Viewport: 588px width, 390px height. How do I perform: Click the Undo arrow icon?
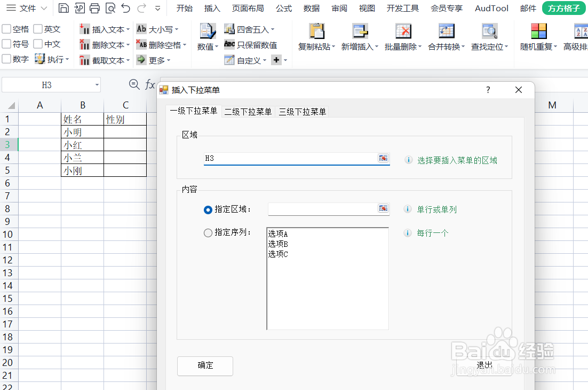point(125,8)
